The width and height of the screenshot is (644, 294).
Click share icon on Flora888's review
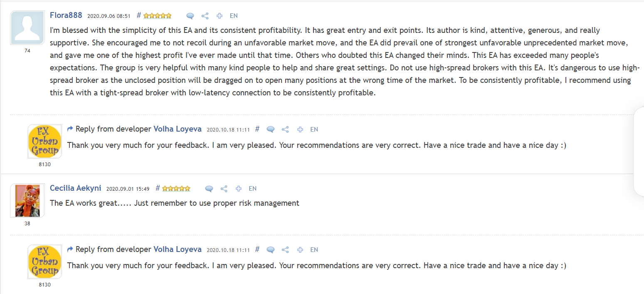click(205, 16)
